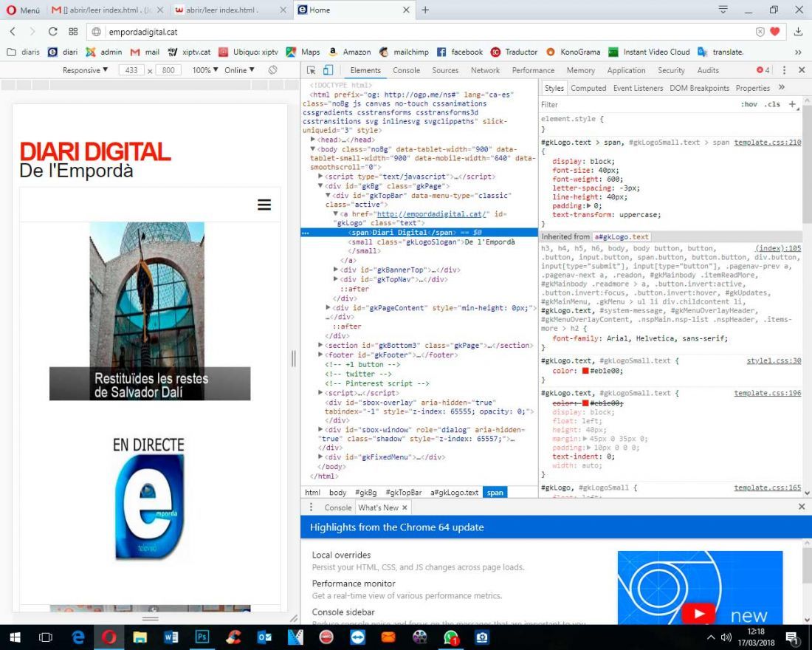Image resolution: width=812 pixels, height=650 pixels.
Task: Open the drawer three-dot menu beside Console
Action: click(311, 507)
